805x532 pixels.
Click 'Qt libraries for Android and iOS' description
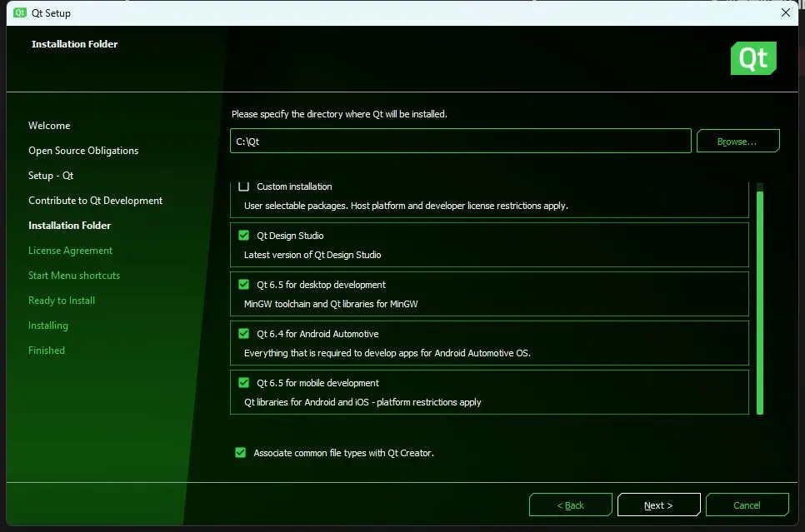pyautogui.click(x=362, y=402)
